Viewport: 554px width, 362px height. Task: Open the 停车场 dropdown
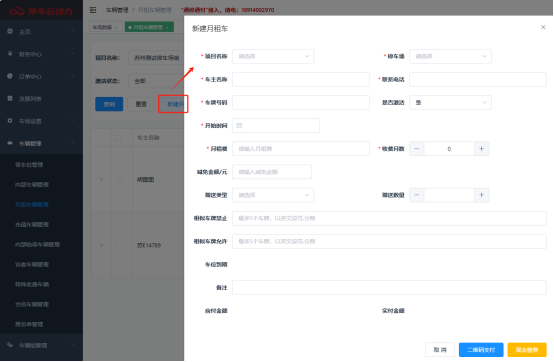coord(450,57)
